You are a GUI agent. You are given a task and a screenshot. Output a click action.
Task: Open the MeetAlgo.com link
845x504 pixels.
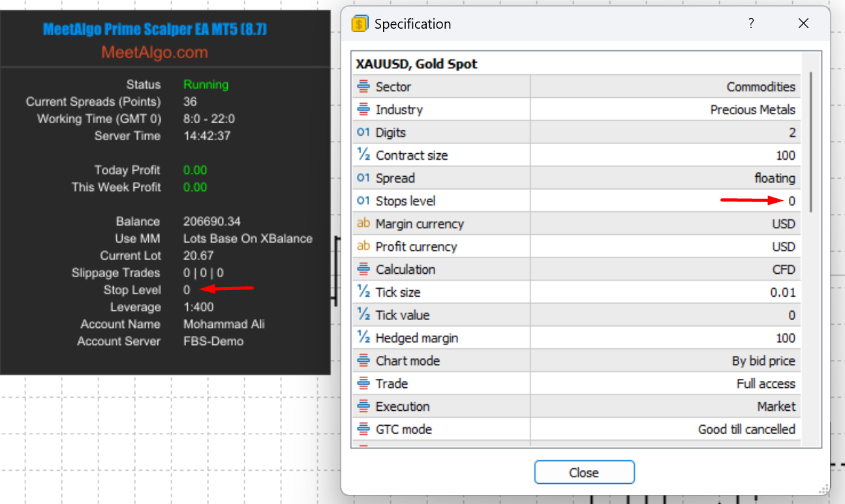point(155,52)
